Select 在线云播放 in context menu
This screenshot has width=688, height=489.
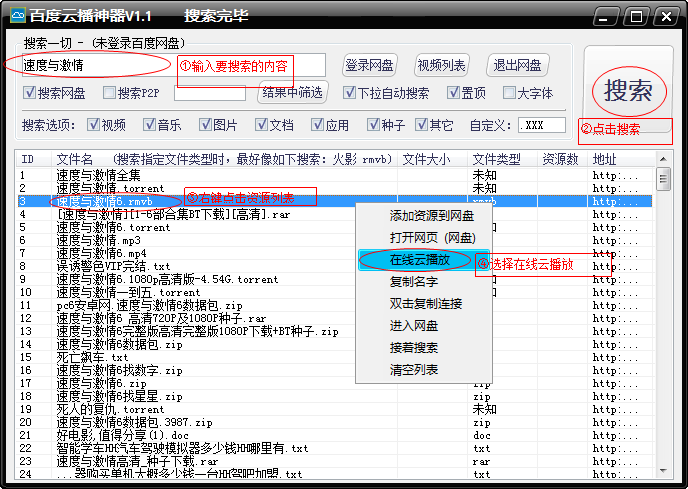(424, 260)
